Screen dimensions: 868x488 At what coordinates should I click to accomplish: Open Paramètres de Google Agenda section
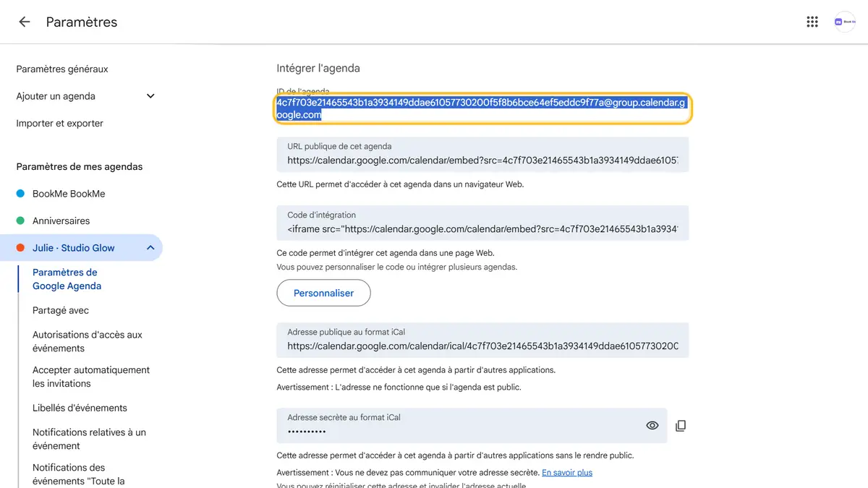point(67,279)
